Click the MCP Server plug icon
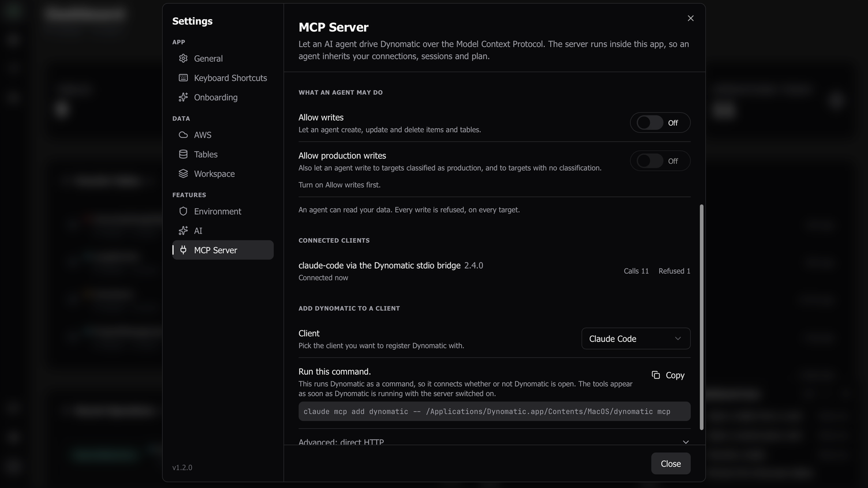This screenshot has width=868, height=488. (x=183, y=250)
